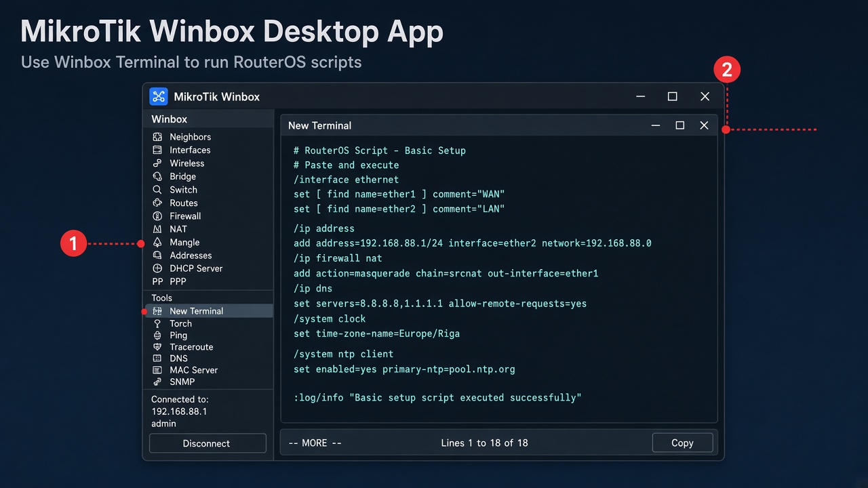
Task: Click the Firewall icon
Action: point(157,216)
